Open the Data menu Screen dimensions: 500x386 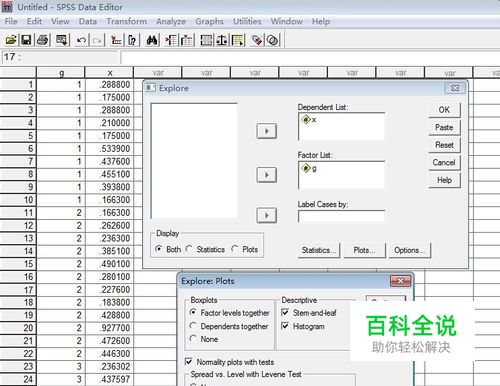pyautogui.click(x=88, y=21)
